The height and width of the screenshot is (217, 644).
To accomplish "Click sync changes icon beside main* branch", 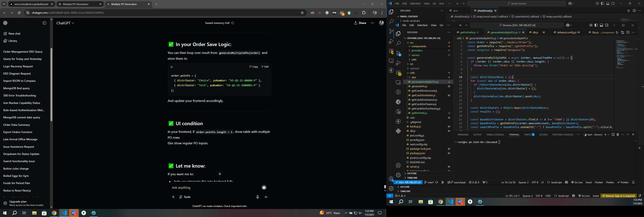I will 437,182.
